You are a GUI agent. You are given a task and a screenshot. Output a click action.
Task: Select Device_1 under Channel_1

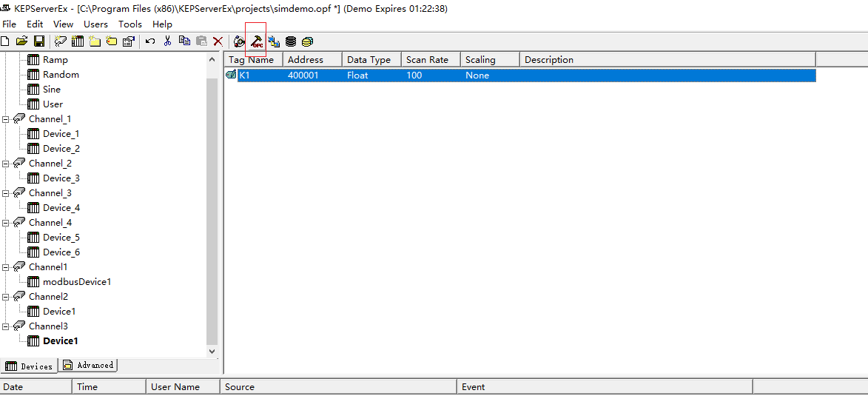(x=61, y=134)
